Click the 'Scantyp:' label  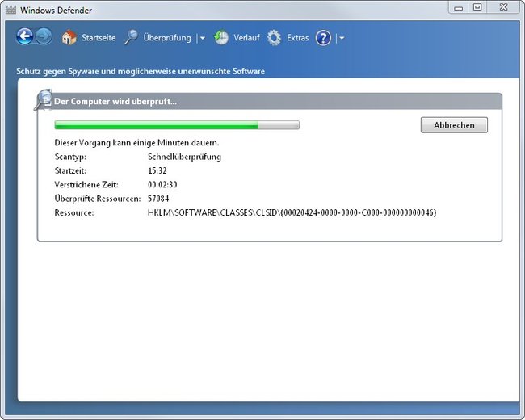coord(70,157)
